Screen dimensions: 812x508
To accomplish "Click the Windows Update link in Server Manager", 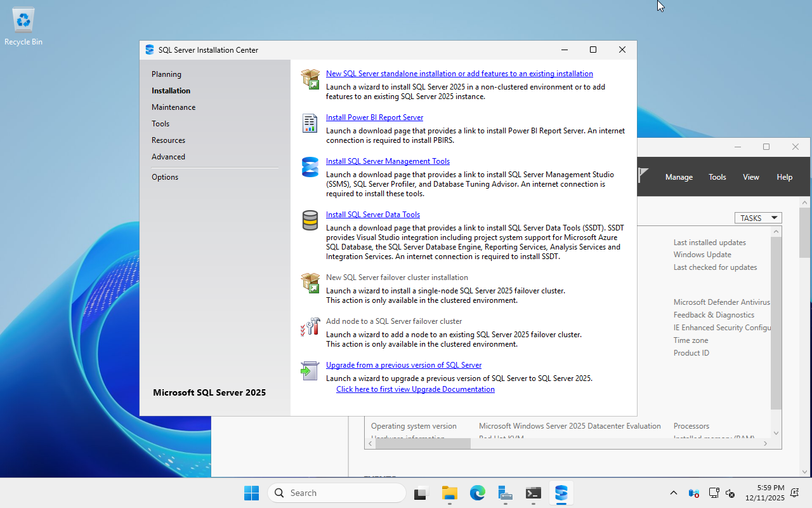I will tap(702, 254).
